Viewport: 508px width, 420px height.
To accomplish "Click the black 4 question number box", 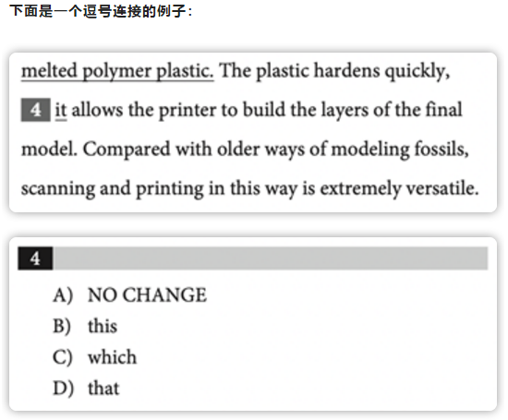I will 35,258.
